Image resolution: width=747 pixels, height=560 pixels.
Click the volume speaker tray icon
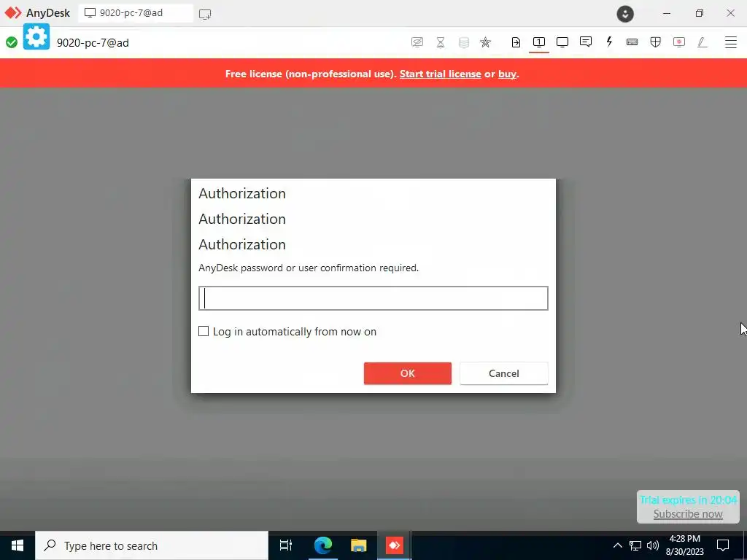653,545
